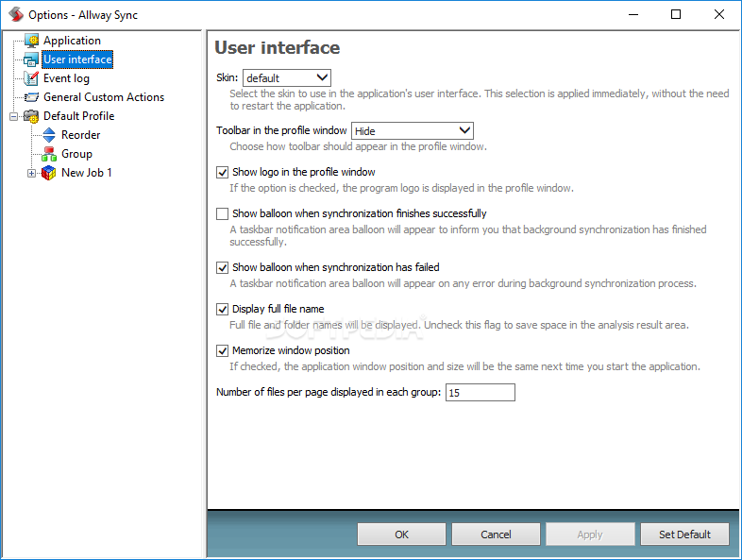Screen dimensions: 742x560
Task: Uncheck Show logo in the profile window
Action: pos(223,172)
